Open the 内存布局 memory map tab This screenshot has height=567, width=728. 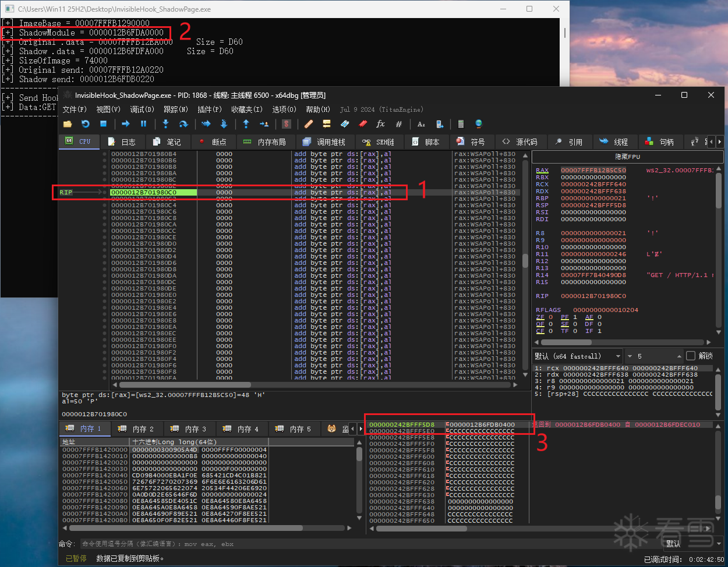tap(265, 141)
